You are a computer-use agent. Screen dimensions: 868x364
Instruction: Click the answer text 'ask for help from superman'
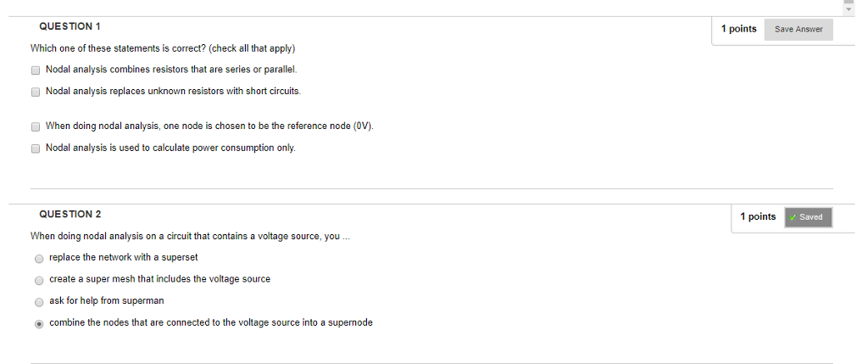(x=107, y=301)
